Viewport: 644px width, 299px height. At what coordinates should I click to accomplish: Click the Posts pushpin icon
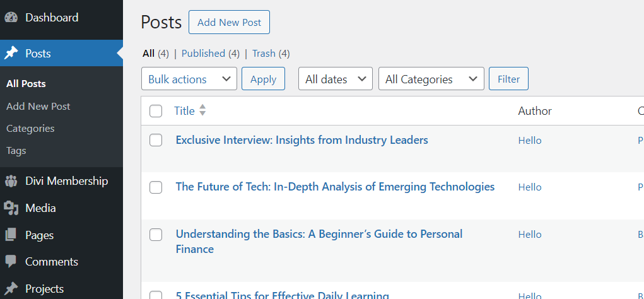coord(11,54)
